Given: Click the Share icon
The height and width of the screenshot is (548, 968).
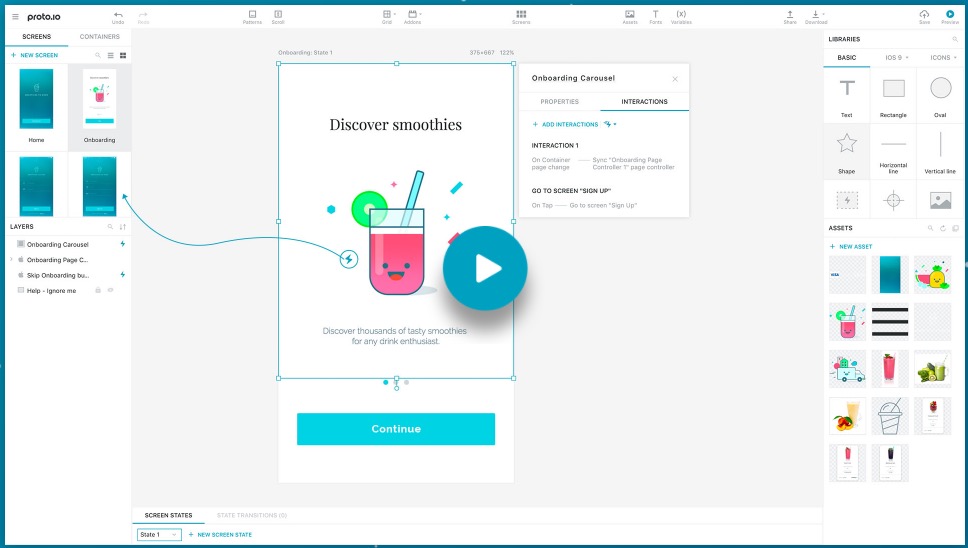Looking at the screenshot, I should [x=790, y=14].
